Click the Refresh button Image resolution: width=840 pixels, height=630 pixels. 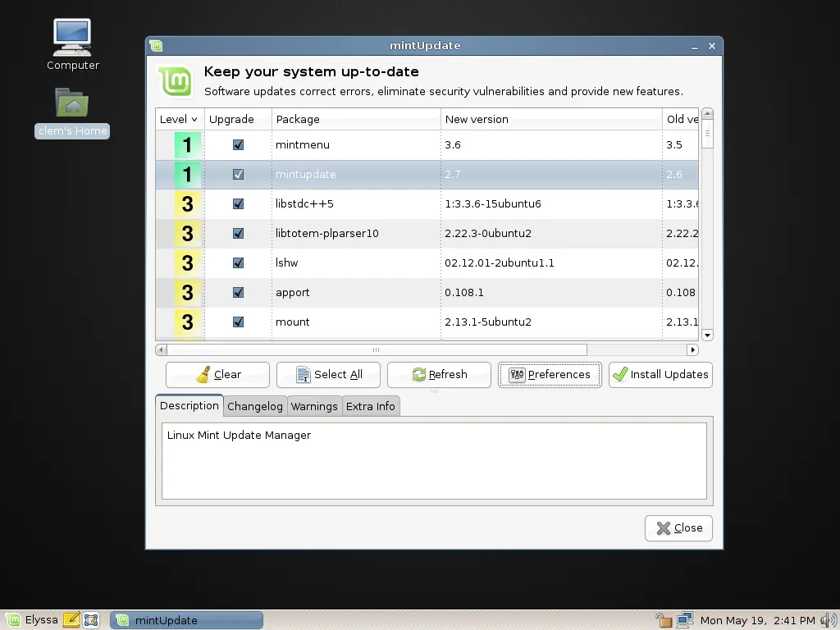click(x=440, y=374)
